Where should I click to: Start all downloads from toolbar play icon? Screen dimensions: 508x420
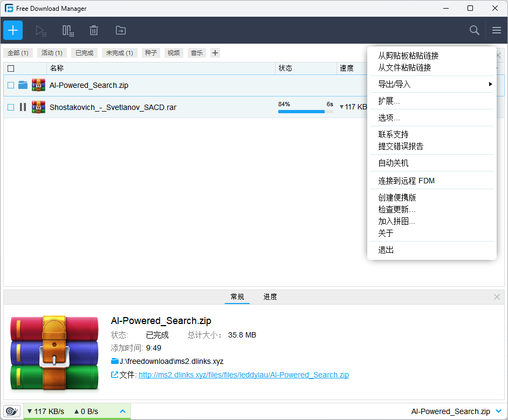(41, 30)
